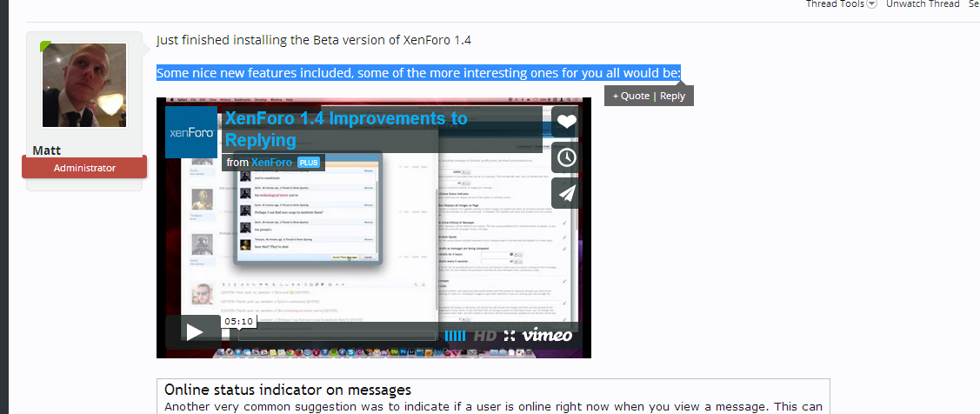Click the Unwatch Thread link

[x=923, y=4]
